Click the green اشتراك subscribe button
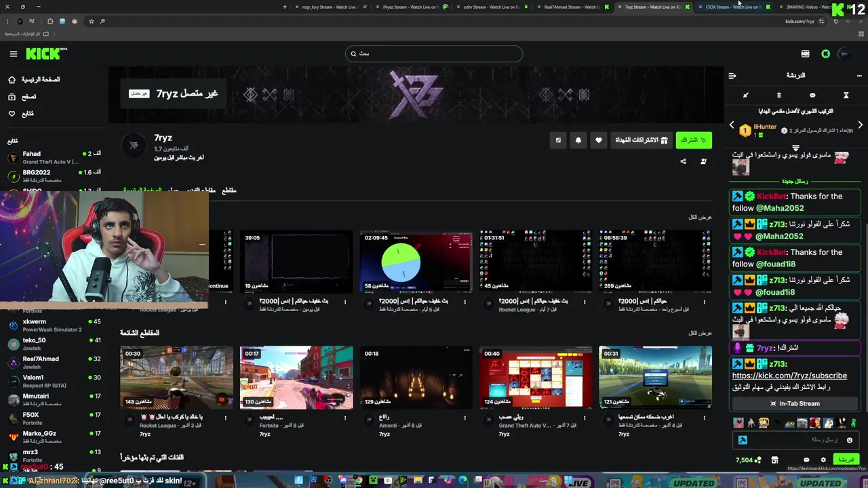Screen dimensions: 868x488 694,140
